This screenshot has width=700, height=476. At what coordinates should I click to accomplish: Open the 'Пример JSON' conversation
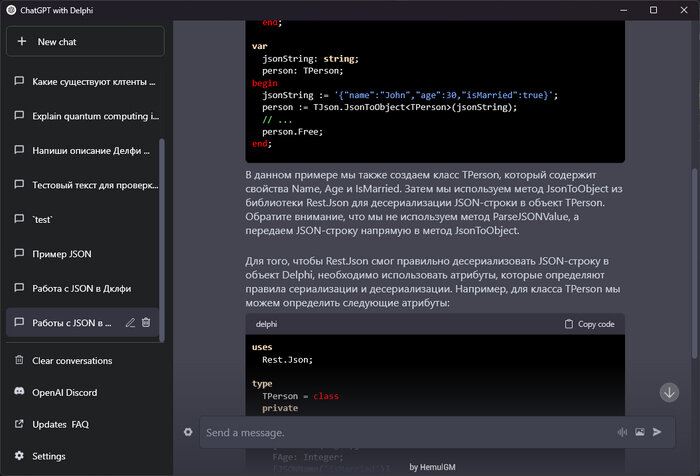(83, 254)
